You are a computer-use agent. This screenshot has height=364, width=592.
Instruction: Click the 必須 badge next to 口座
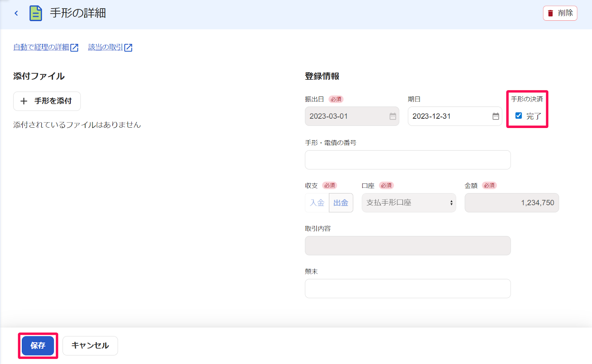[x=386, y=185]
